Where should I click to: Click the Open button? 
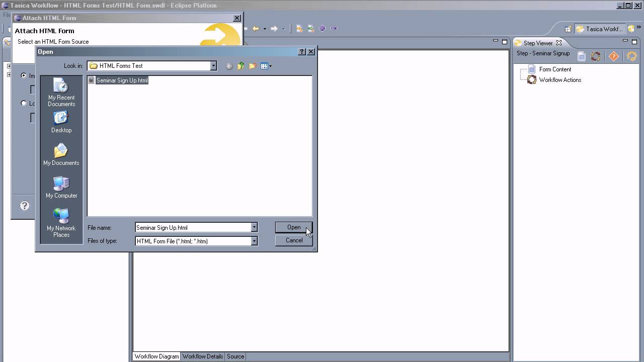click(x=294, y=227)
